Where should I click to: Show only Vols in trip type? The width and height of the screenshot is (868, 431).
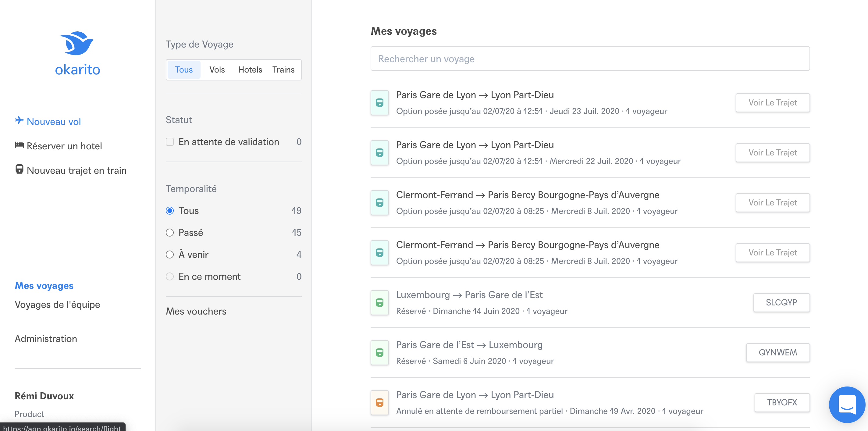tap(217, 70)
